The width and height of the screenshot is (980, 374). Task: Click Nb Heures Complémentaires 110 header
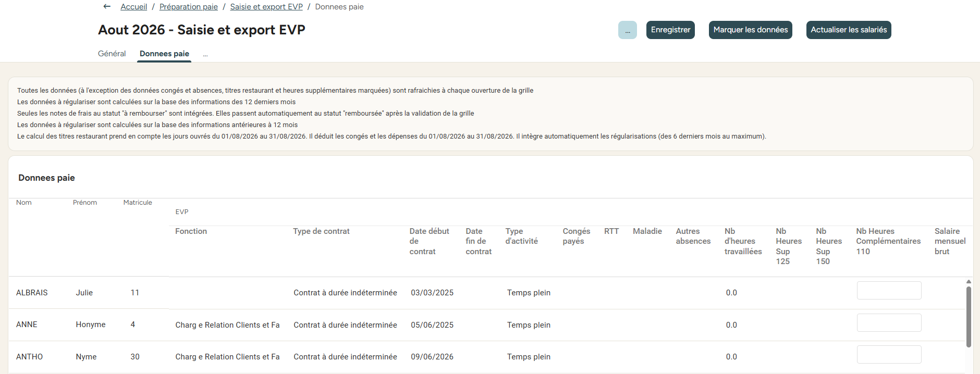888,241
